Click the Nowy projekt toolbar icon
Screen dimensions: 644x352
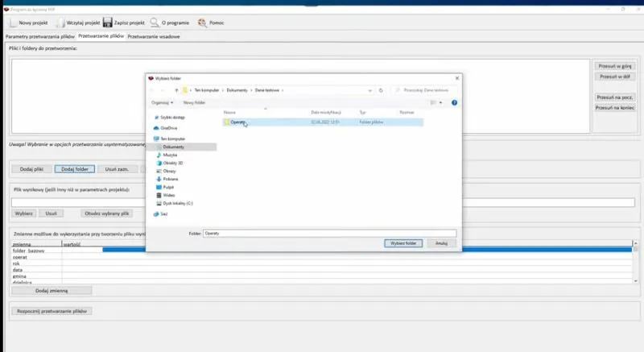click(12, 23)
